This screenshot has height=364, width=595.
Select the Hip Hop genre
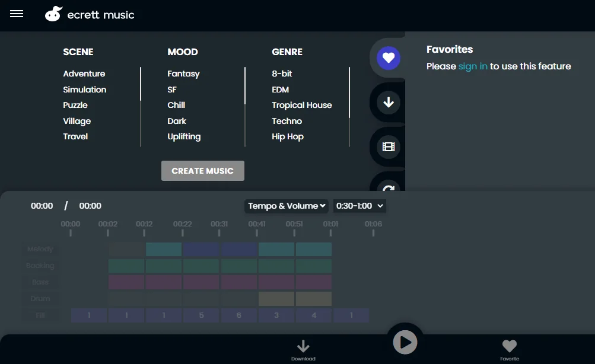tap(288, 136)
